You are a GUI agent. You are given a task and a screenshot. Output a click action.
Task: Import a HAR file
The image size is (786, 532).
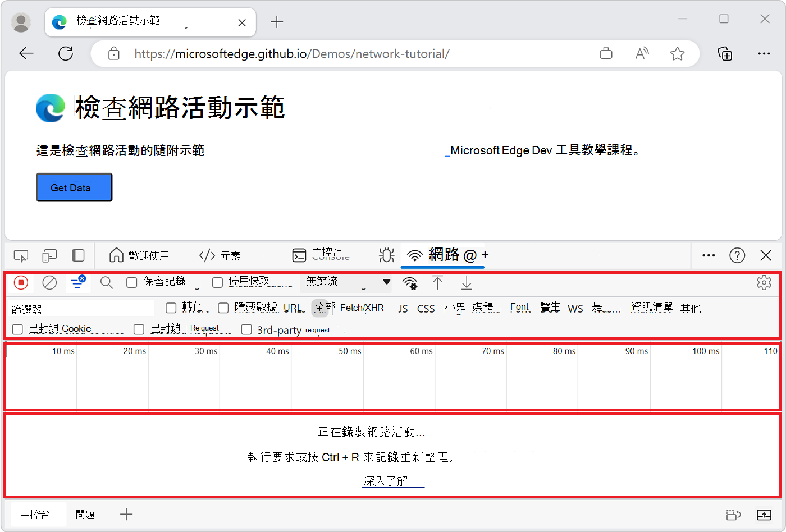pyautogui.click(x=438, y=283)
